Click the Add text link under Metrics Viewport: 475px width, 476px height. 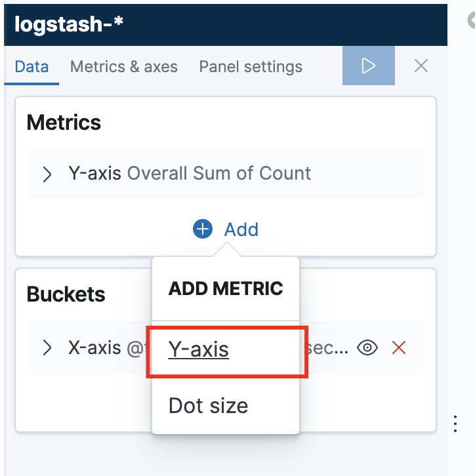click(241, 229)
